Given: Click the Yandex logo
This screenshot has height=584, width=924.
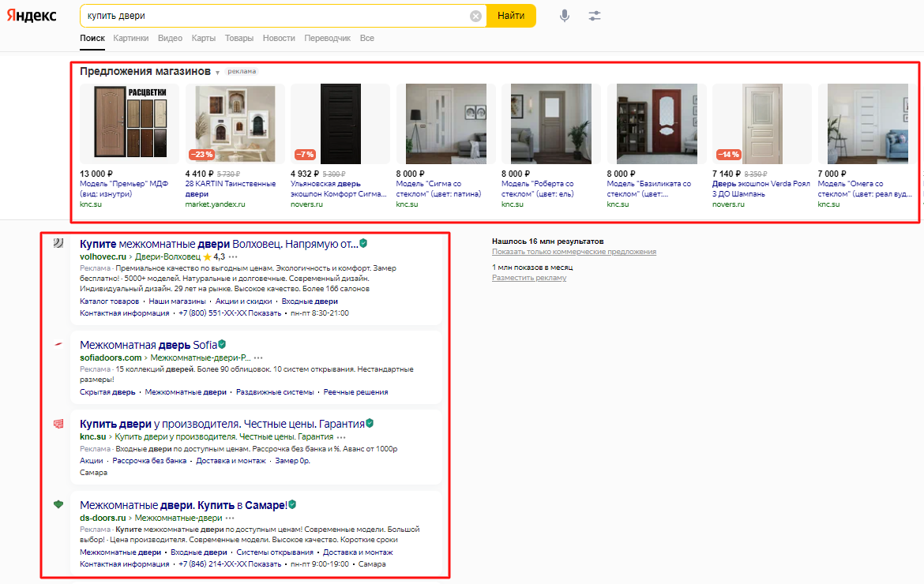Looking at the screenshot, I should click(32, 15).
